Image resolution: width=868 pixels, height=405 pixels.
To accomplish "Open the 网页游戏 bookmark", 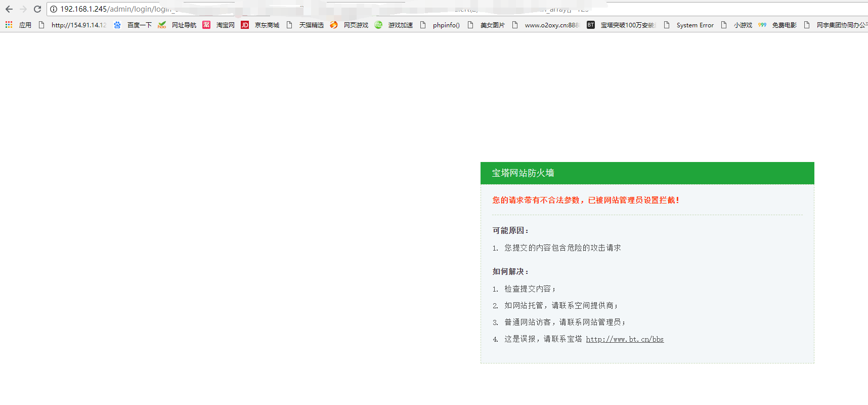I will pyautogui.click(x=356, y=25).
